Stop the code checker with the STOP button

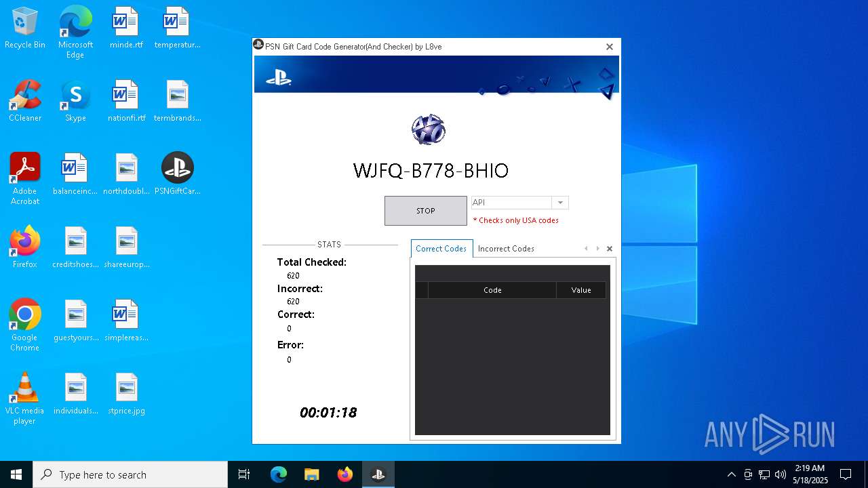(426, 211)
